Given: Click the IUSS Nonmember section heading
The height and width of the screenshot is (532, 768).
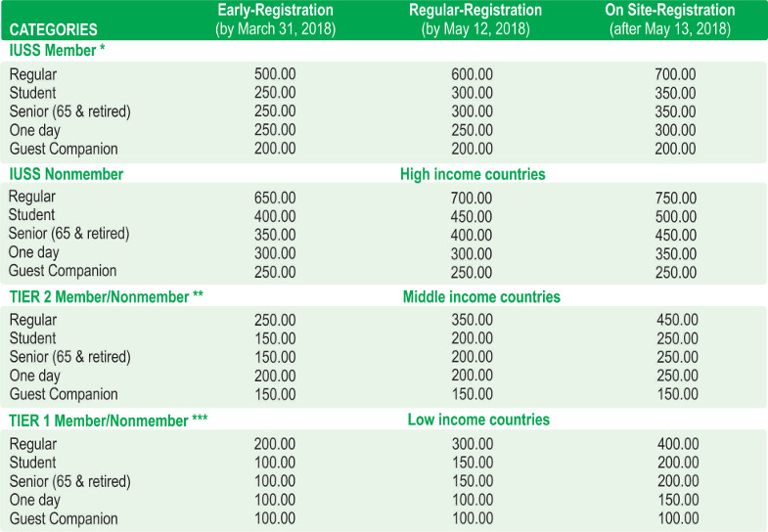Looking at the screenshot, I should pos(66,174).
